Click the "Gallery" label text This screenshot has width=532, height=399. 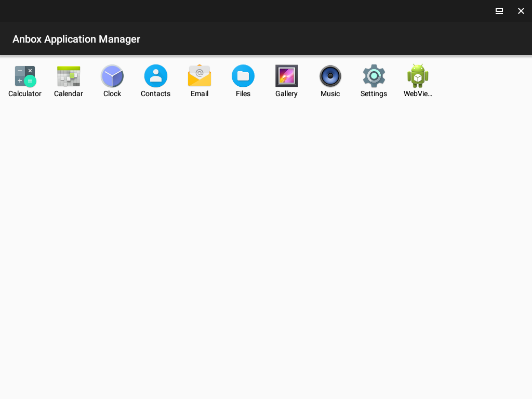click(x=287, y=94)
